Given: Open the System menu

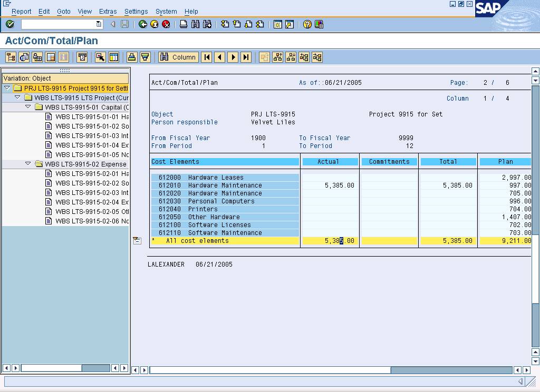Looking at the screenshot, I should point(166,12).
